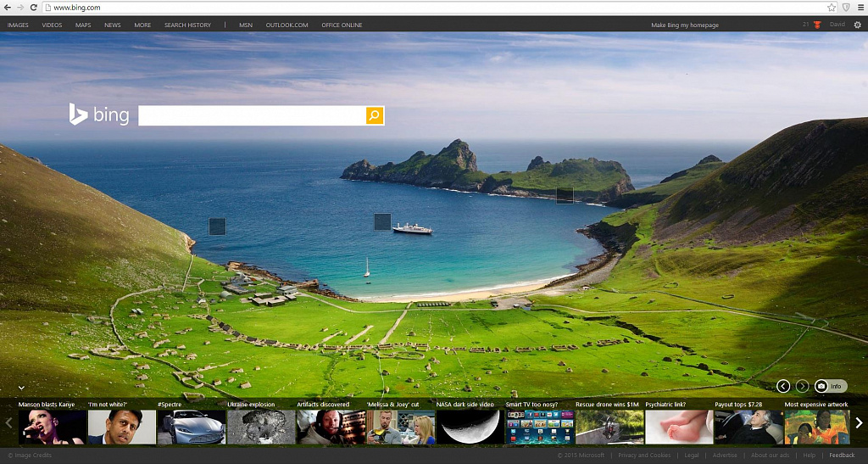Go to MAPS
Viewport: 868px width, 464px height.
(x=83, y=25)
